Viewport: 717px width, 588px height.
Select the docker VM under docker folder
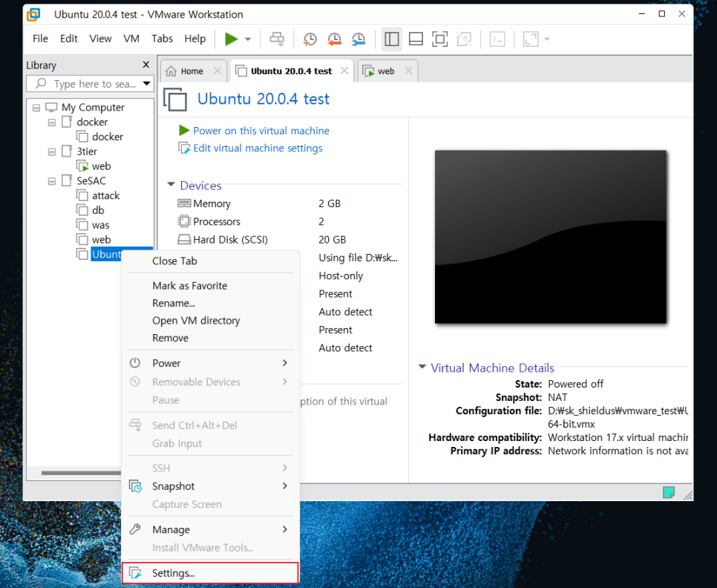pyautogui.click(x=100, y=137)
